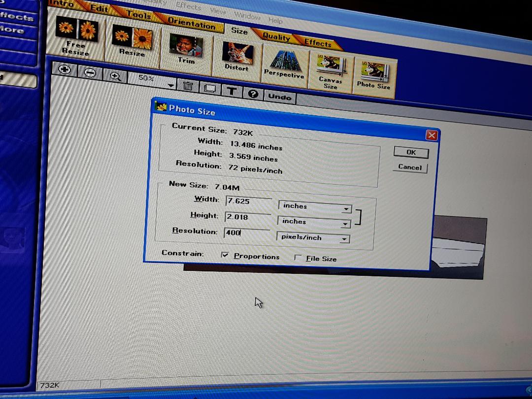Select the magnifier zoom tool
532x399 pixels.
point(115,76)
